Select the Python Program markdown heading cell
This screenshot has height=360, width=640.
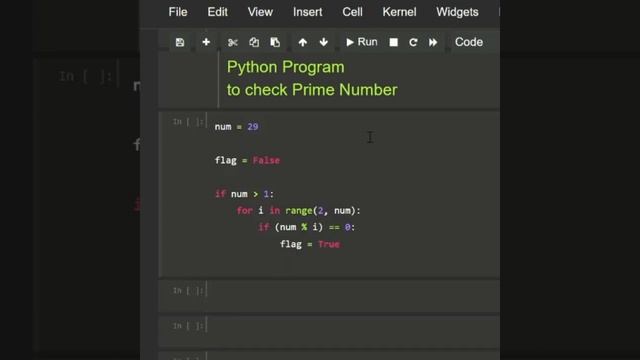coord(329,79)
